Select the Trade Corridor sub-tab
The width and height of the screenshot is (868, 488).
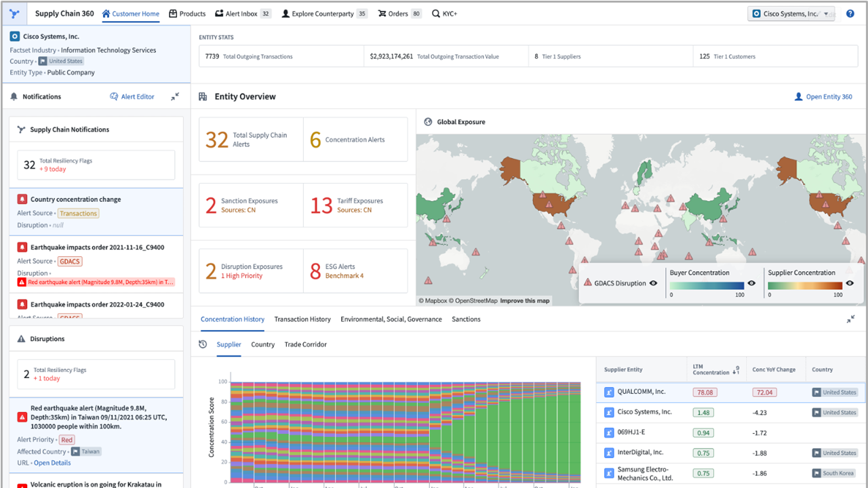point(306,344)
